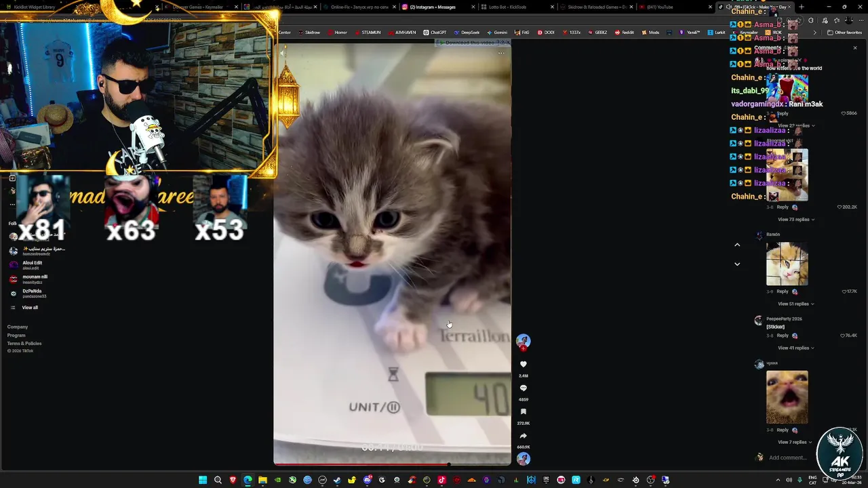Open Discord from taskbar

[367, 480]
